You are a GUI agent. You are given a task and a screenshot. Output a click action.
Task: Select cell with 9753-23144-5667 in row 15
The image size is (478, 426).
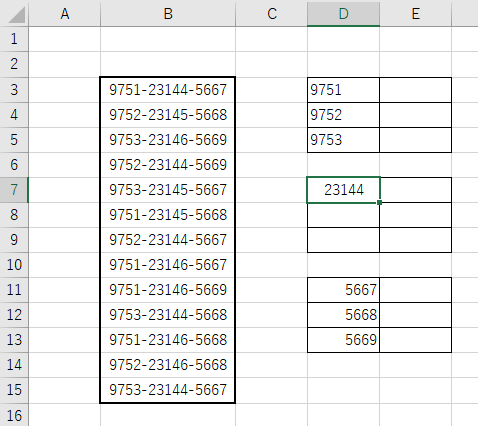point(168,390)
